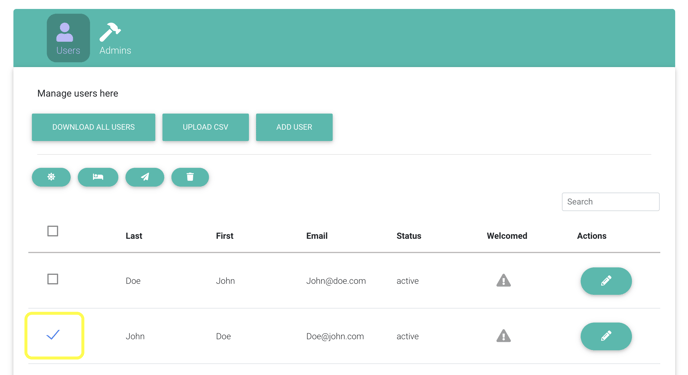
Task: Click the last name Doe cell
Action: point(133,281)
